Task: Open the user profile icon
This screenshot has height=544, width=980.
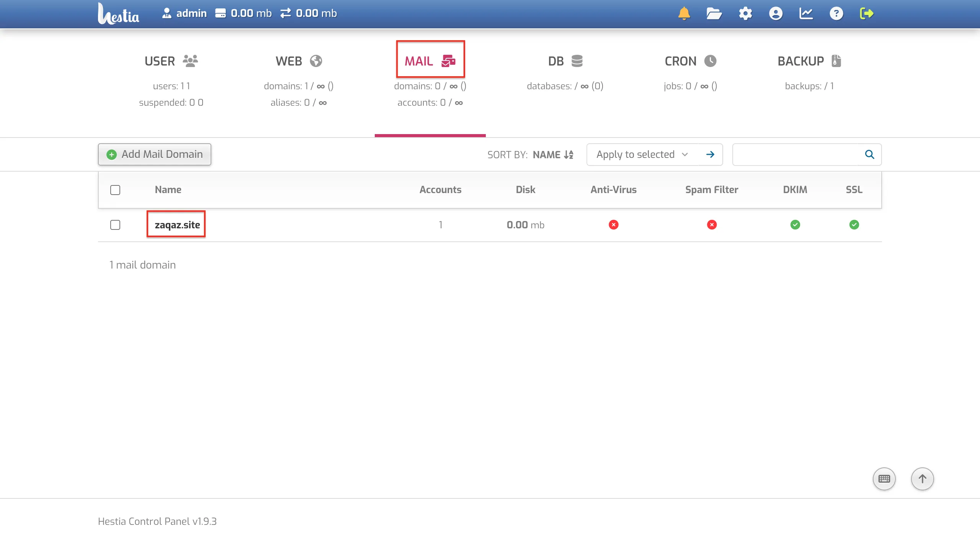Action: pyautogui.click(x=776, y=13)
